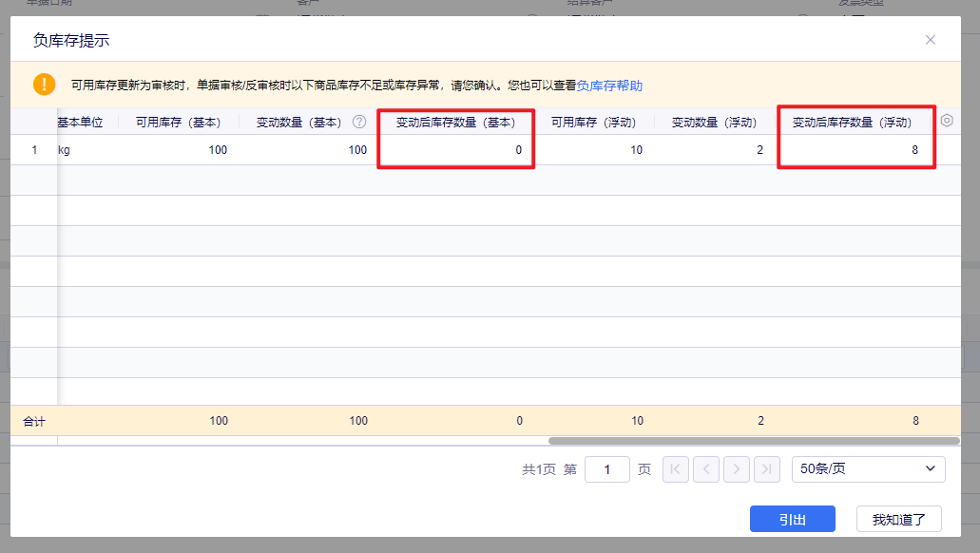Go to the next page
The width and height of the screenshot is (980, 553).
[x=737, y=469]
